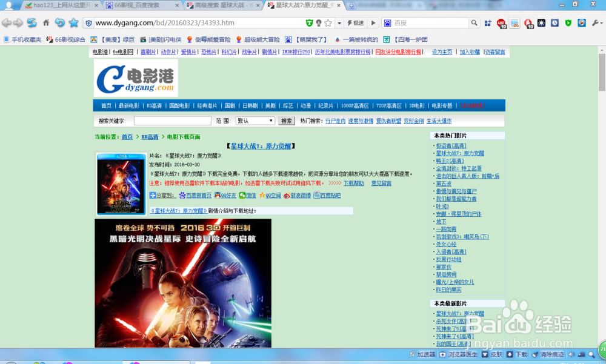Click the Baidu paw search engine icon

coord(387,23)
